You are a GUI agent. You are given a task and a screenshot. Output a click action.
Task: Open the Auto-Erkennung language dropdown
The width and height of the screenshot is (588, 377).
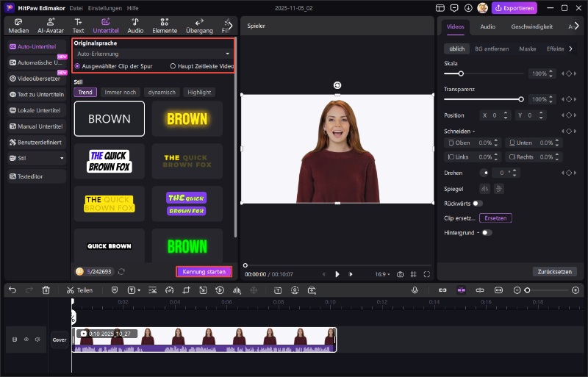[x=154, y=54]
